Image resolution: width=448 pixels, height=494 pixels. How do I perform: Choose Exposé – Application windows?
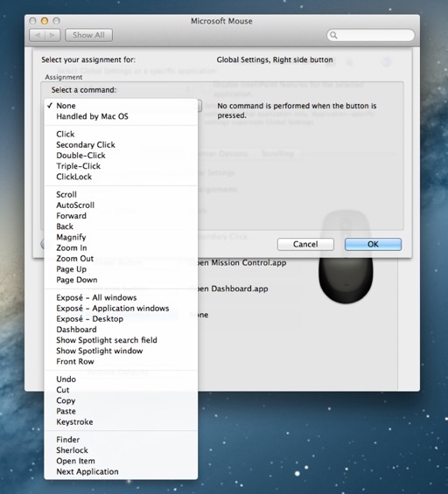(x=121, y=309)
